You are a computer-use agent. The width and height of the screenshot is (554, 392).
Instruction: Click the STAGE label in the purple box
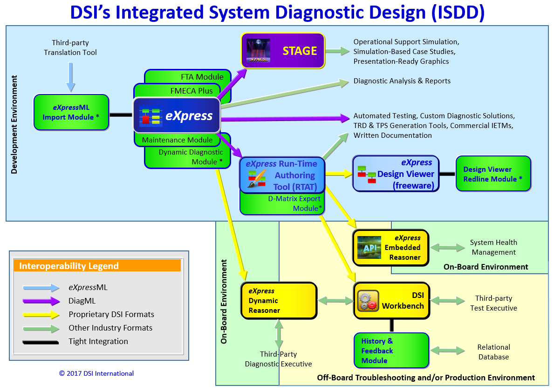click(x=300, y=51)
